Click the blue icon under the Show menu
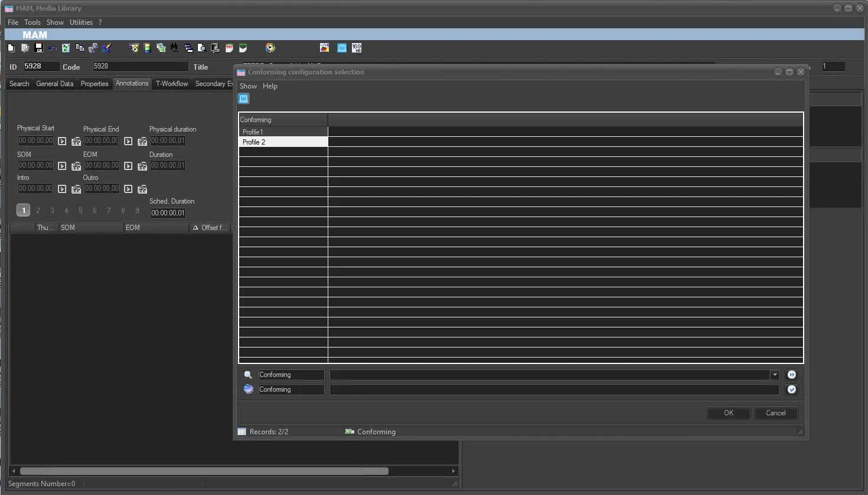The image size is (868, 495). click(244, 99)
